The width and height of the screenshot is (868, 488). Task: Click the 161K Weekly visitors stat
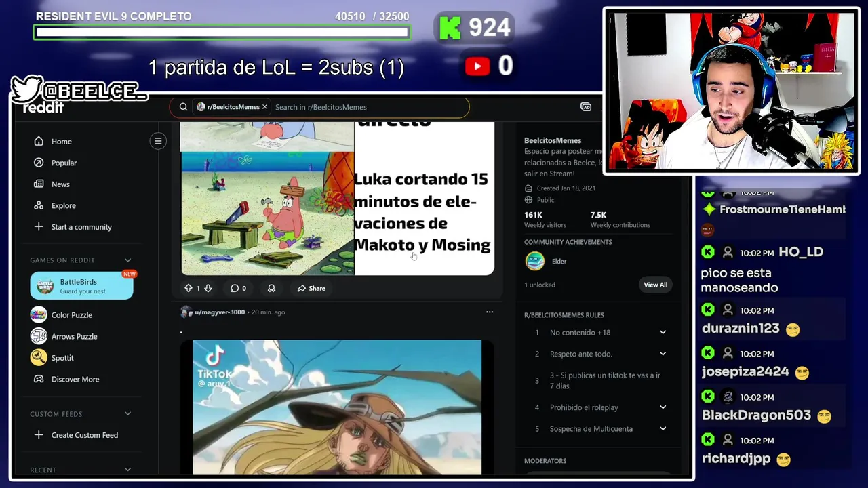(x=545, y=220)
